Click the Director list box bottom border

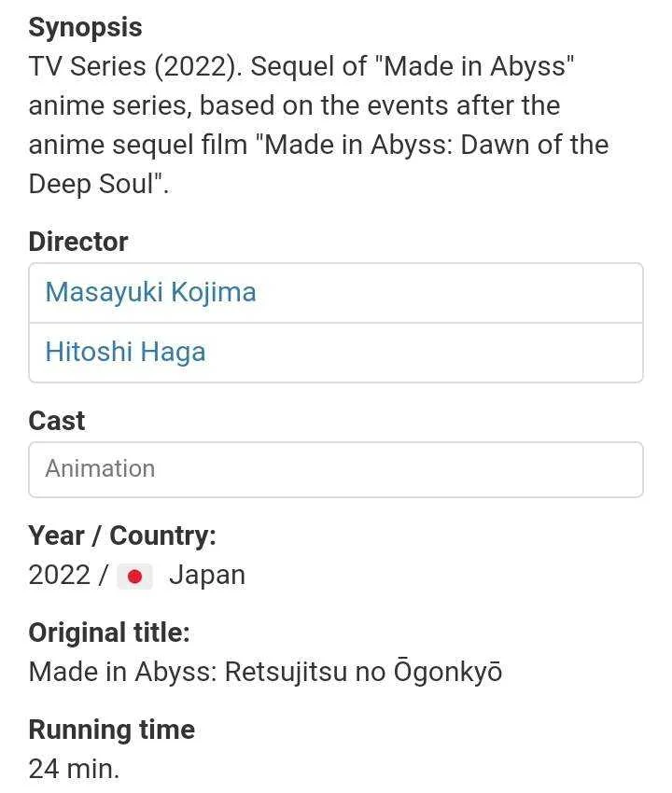tap(336, 382)
